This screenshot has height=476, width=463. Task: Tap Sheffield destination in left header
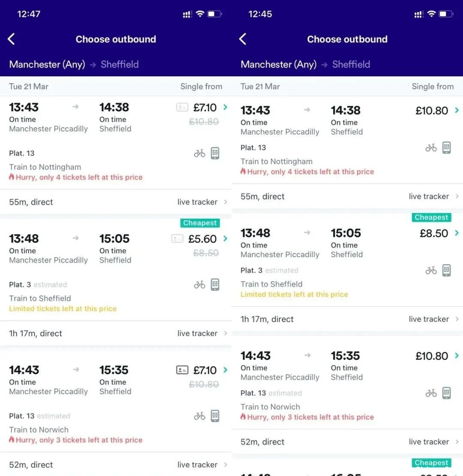(120, 64)
